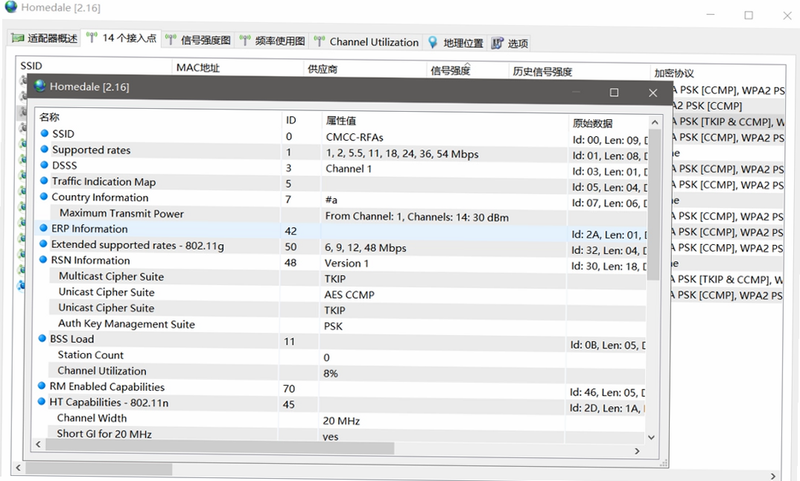Click the detail window scroll-right arrow
The height and width of the screenshot is (481, 800).
click(x=637, y=451)
